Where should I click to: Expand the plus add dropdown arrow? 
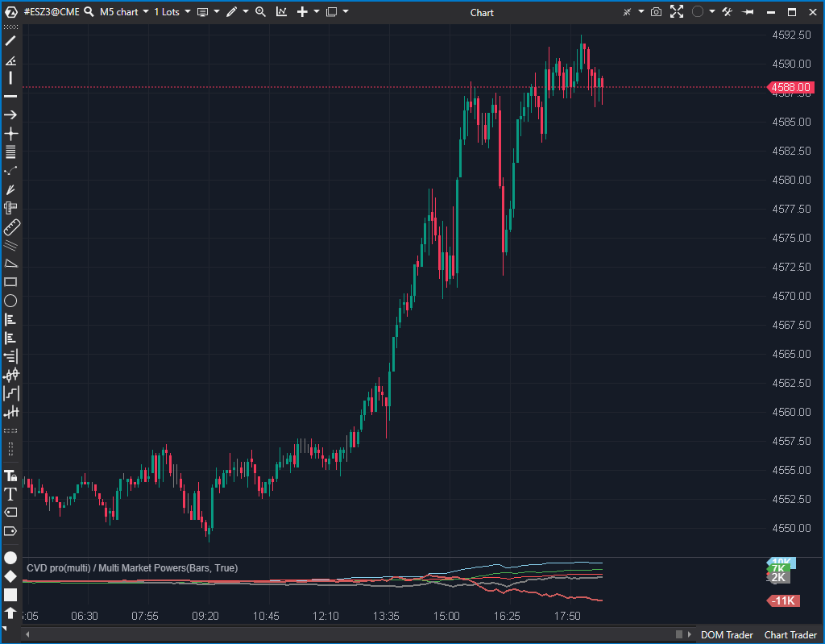[x=316, y=11]
